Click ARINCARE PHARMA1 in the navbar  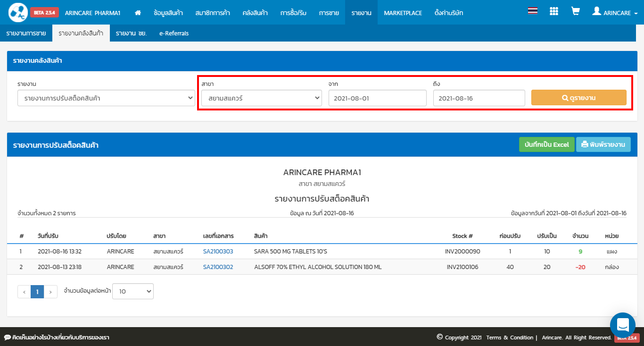93,13
